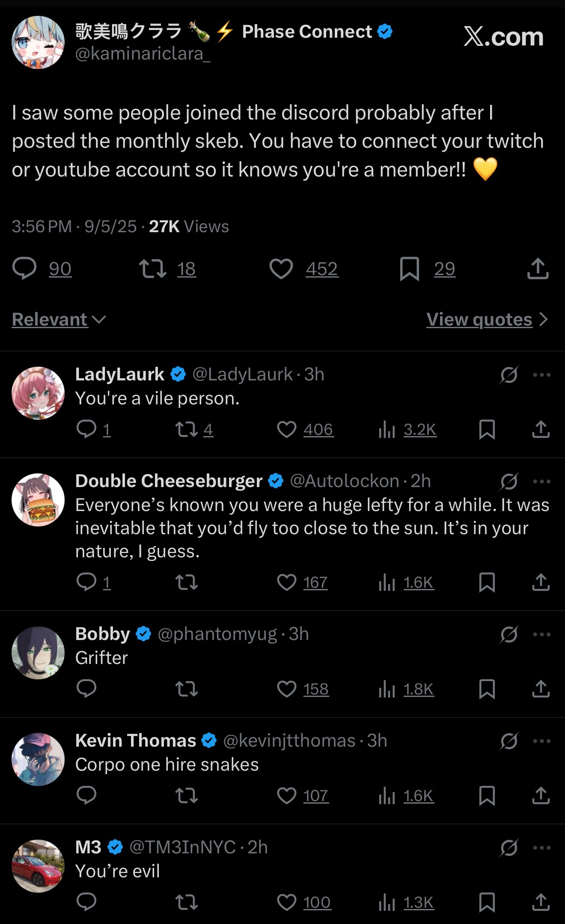
Task: Bookmark Kevin Thomas's reply
Action: coord(487,796)
